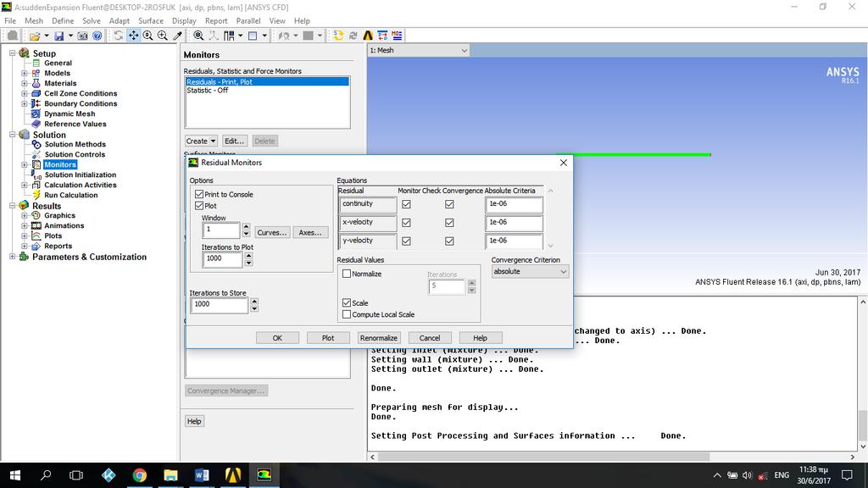
Task: Select the zoom in/out tool
Action: (x=147, y=36)
